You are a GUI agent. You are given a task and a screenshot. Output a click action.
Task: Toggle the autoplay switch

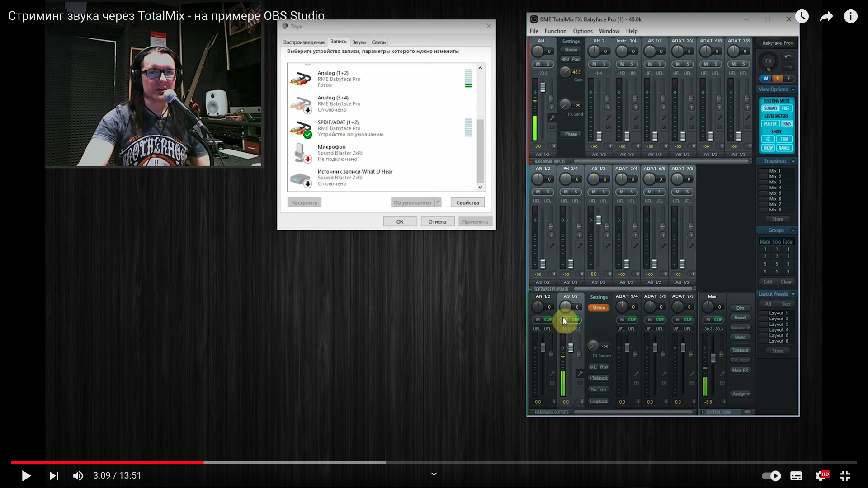(771, 475)
